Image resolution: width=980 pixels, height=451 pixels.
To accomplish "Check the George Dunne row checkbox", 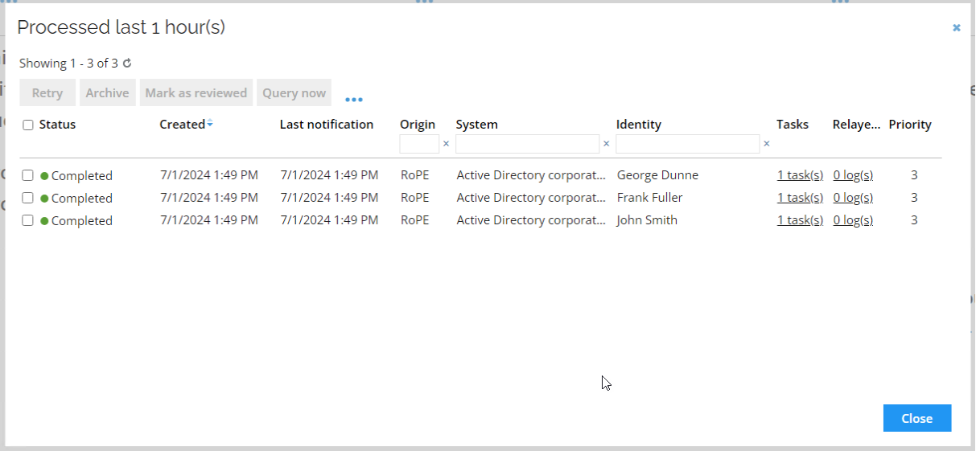I will point(28,175).
